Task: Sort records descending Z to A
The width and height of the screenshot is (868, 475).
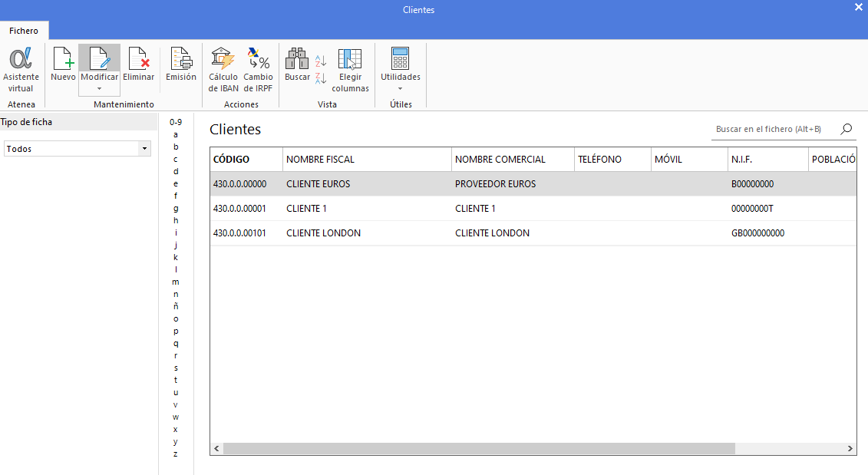Action: [x=321, y=78]
